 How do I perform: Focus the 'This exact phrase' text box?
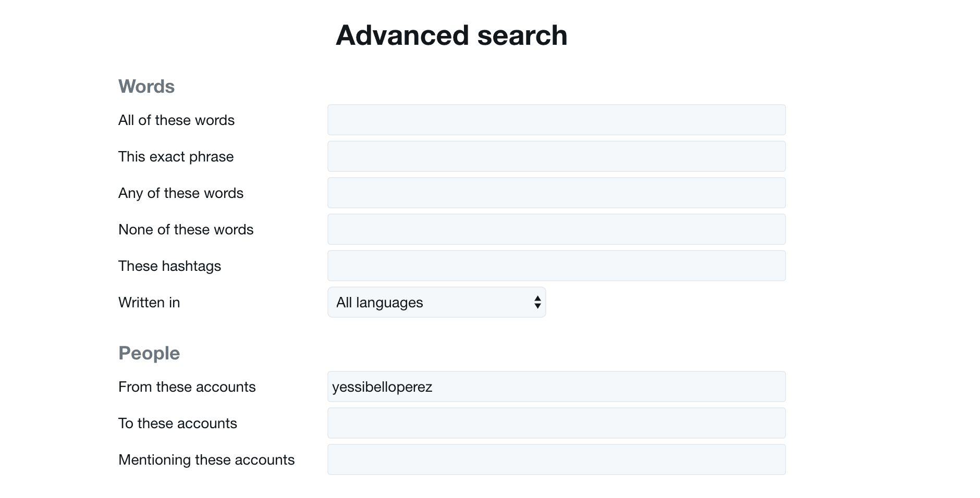click(x=556, y=156)
